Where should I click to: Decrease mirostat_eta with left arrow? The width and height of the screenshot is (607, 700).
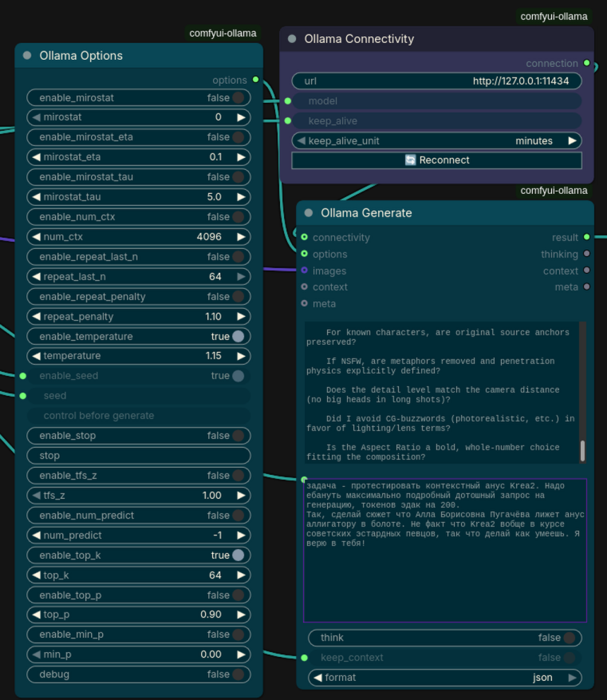click(x=37, y=157)
